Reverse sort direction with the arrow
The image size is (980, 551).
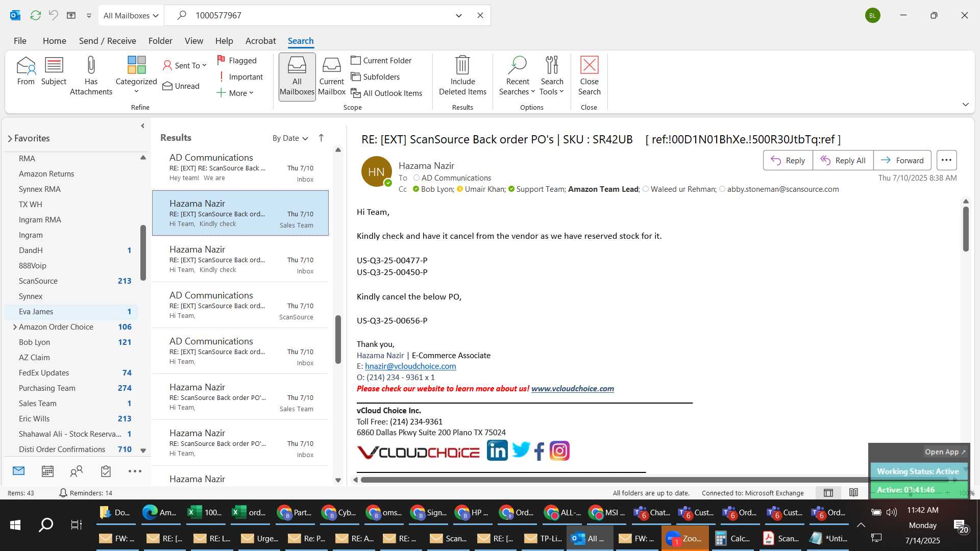click(321, 138)
